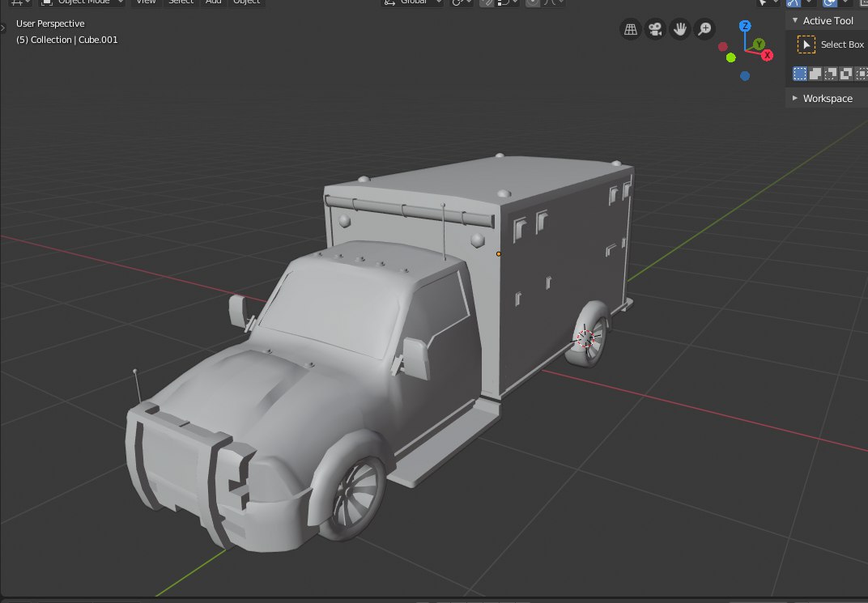Choose Extend selection mode icon
The height and width of the screenshot is (603, 868).
coord(815,74)
